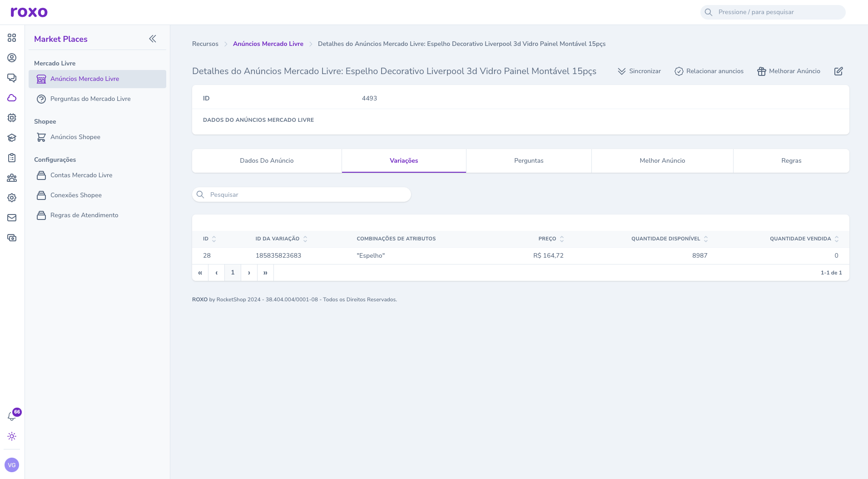The height and width of the screenshot is (479, 868).
Task: Switch to Melhor Anúncio tab
Action: (662, 160)
